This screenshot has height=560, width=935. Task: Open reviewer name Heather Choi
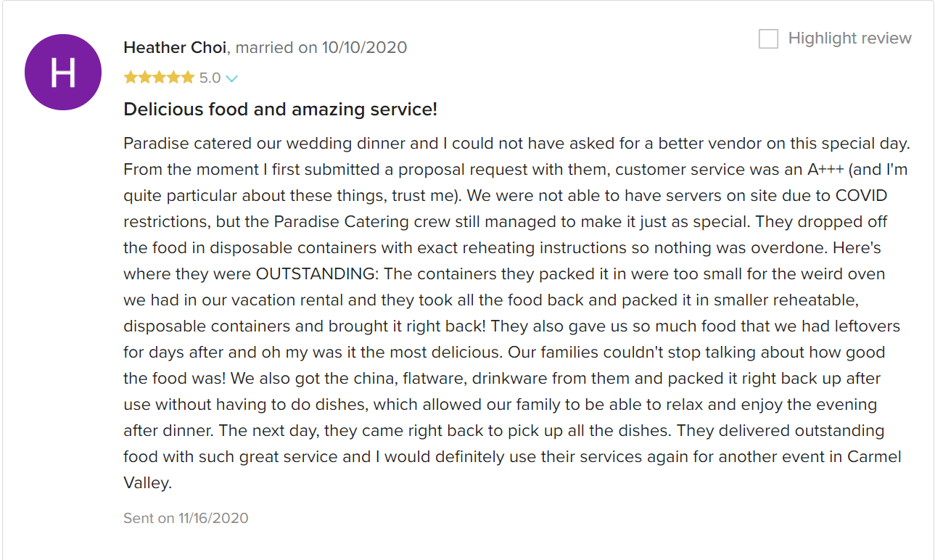(176, 48)
